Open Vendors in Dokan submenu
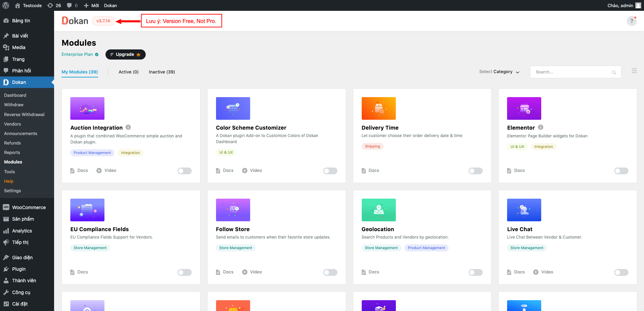 (13, 124)
